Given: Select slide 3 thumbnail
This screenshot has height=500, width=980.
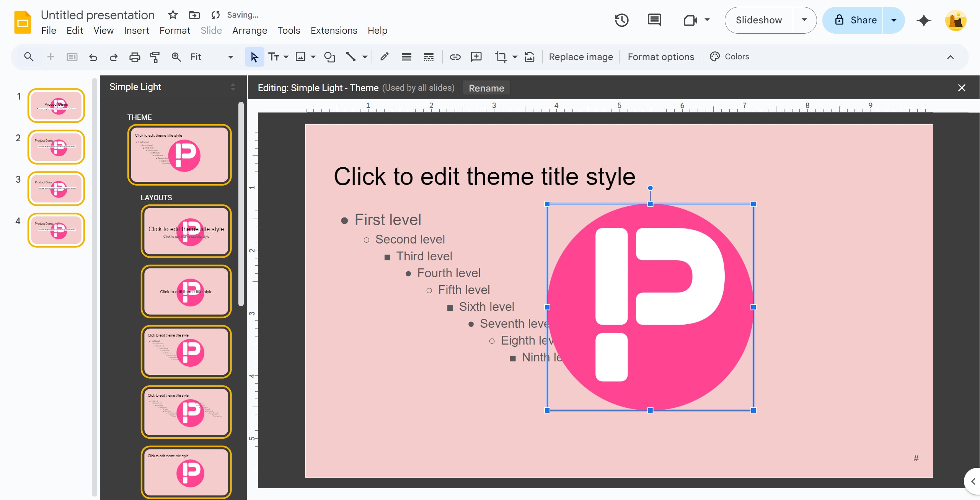Looking at the screenshot, I should [x=56, y=189].
